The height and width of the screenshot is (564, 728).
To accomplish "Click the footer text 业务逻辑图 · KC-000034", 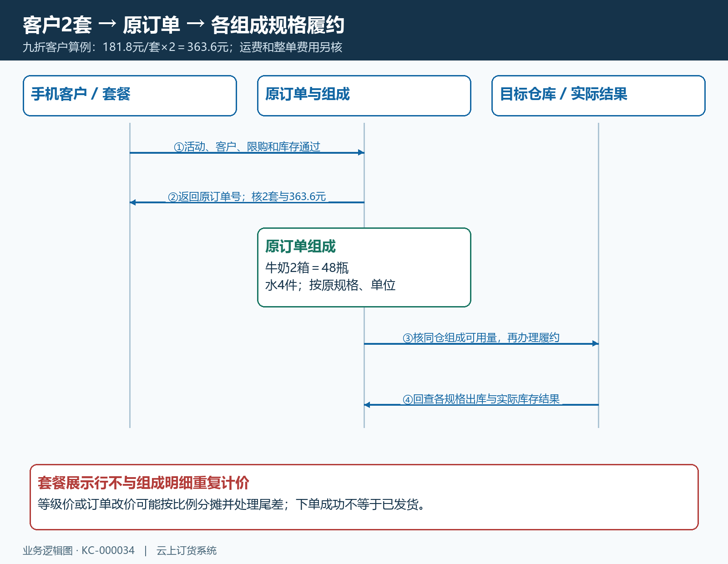I will pyautogui.click(x=79, y=550).
